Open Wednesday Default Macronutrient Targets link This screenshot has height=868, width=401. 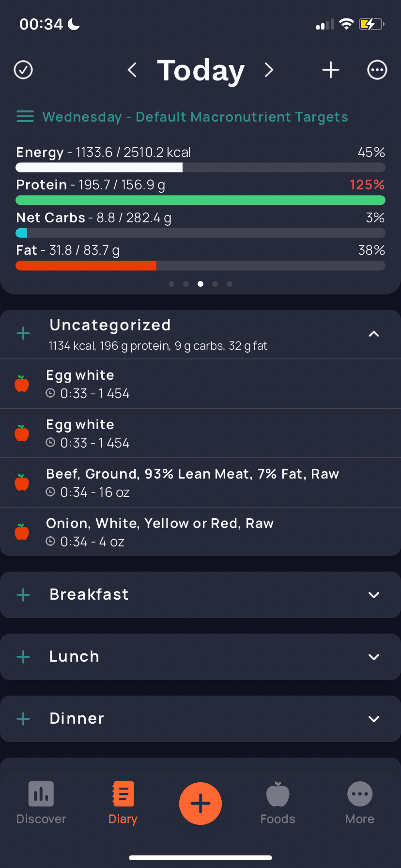click(195, 117)
